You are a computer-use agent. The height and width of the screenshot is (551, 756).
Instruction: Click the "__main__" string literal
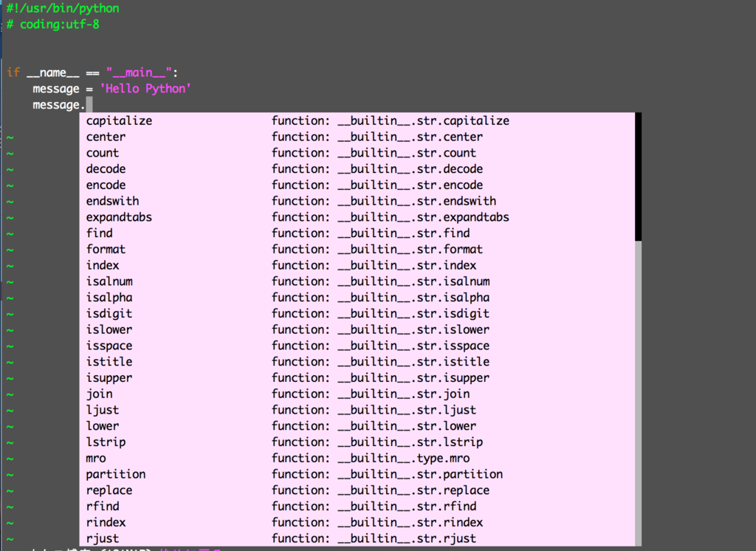(139, 73)
